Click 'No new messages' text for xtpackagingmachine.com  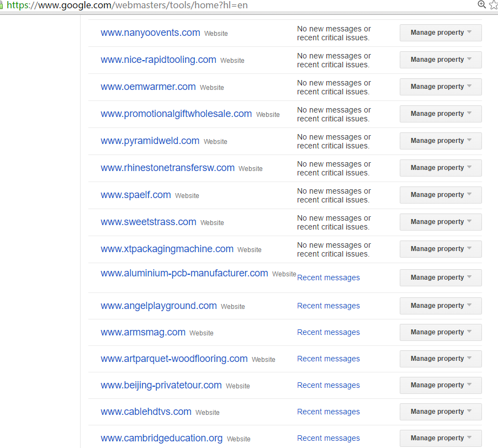pyautogui.click(x=334, y=249)
